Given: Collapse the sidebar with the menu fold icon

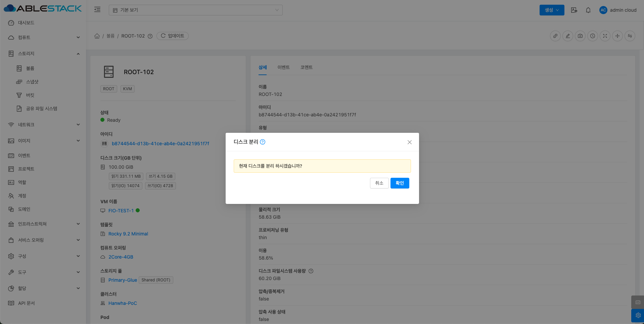Looking at the screenshot, I should (97, 10).
